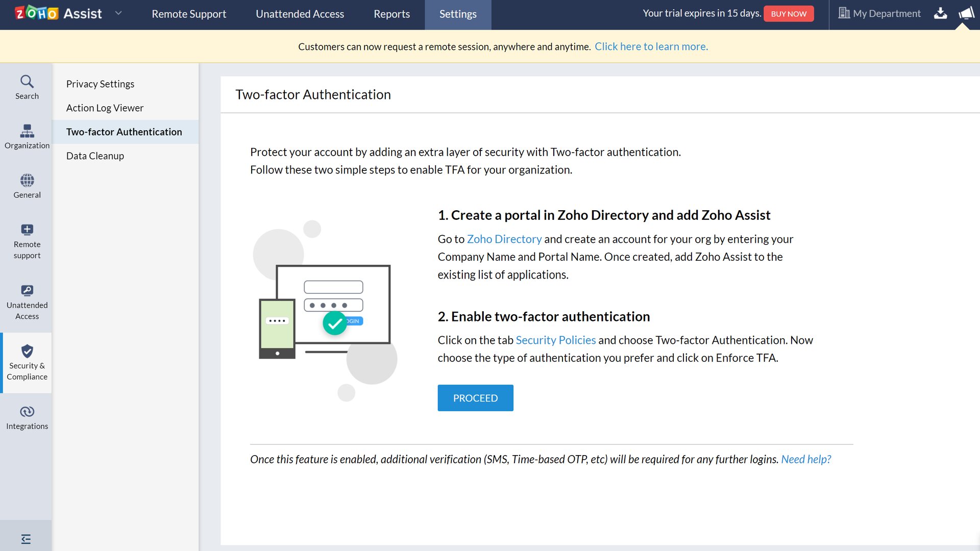Screen dimensions: 980x551
Task: Open the Unattended Access top tab
Action: coord(300,14)
